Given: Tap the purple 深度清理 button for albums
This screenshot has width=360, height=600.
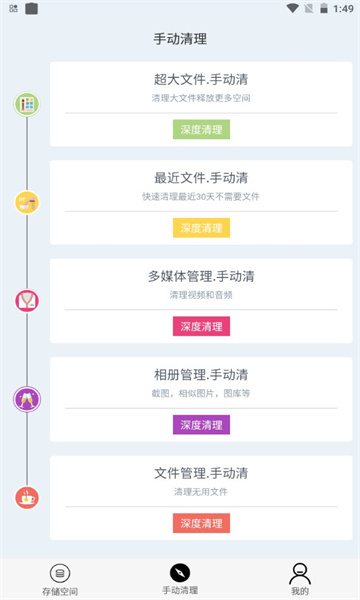Looking at the screenshot, I should tap(201, 425).
